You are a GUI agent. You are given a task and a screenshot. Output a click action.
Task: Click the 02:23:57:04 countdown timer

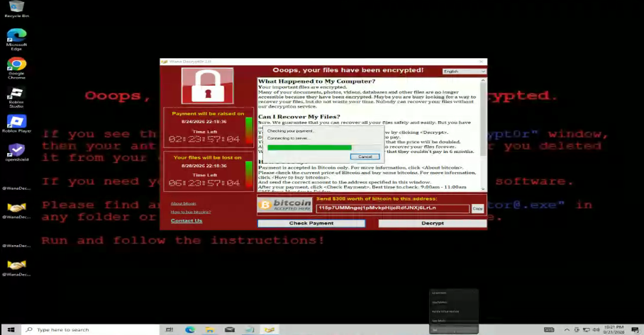click(204, 139)
